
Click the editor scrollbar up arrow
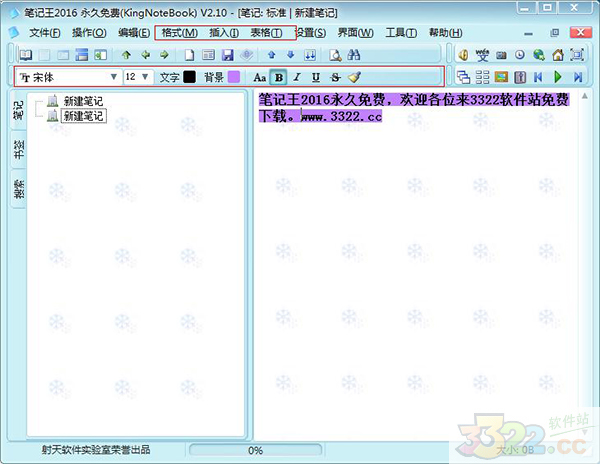tap(585, 96)
